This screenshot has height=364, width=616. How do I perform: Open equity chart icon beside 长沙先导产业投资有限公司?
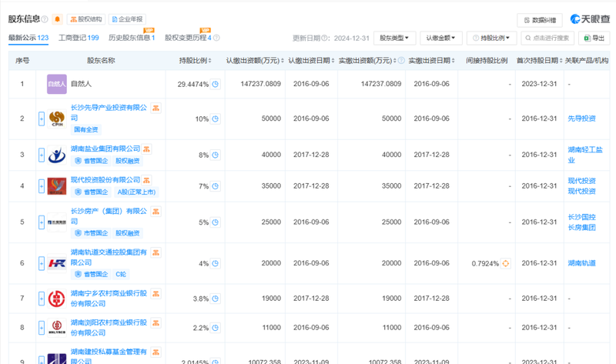[x=156, y=109]
